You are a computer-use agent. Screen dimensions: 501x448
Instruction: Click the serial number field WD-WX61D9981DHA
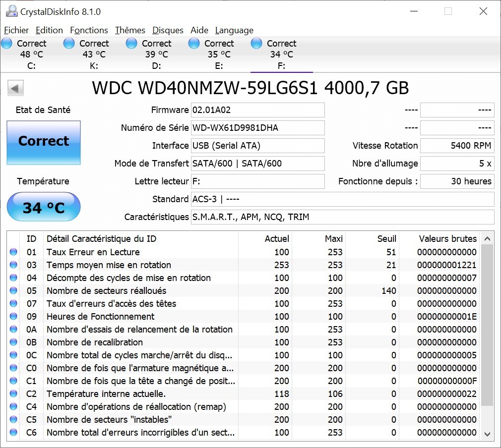coord(258,128)
